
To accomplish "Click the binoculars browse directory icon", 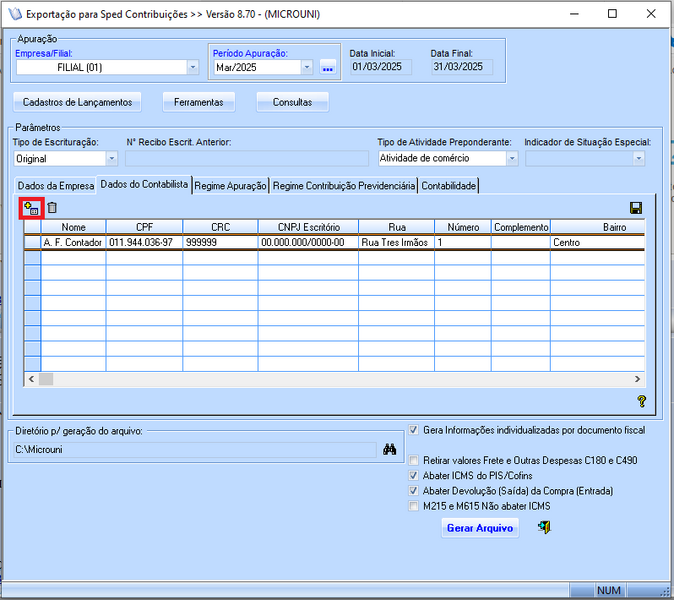I will 389,450.
